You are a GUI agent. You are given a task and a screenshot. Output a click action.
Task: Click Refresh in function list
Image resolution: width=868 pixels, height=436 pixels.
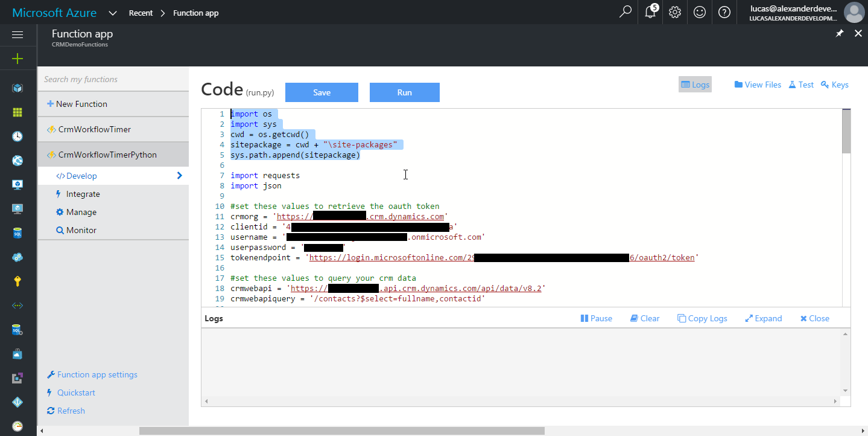[x=66, y=411]
